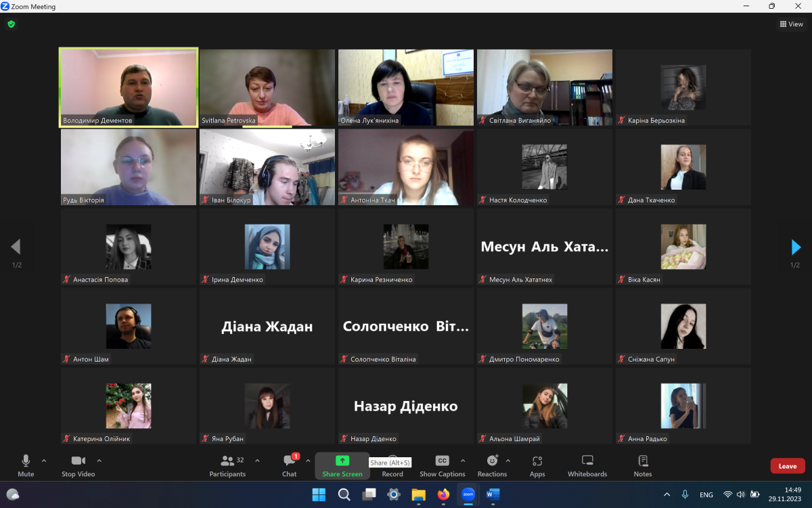Click the name label Анна Радько
The height and width of the screenshot is (508, 812).
tap(648, 439)
